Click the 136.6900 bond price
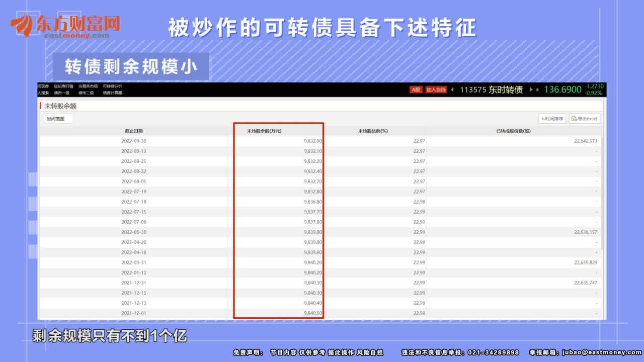Viewport: 644px width, 362px height. (x=562, y=89)
